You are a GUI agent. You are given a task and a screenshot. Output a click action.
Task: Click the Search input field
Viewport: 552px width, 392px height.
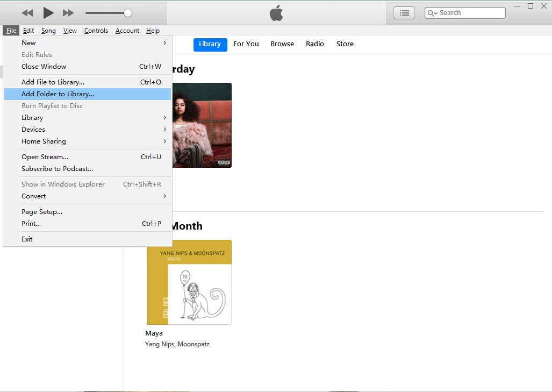[465, 13]
